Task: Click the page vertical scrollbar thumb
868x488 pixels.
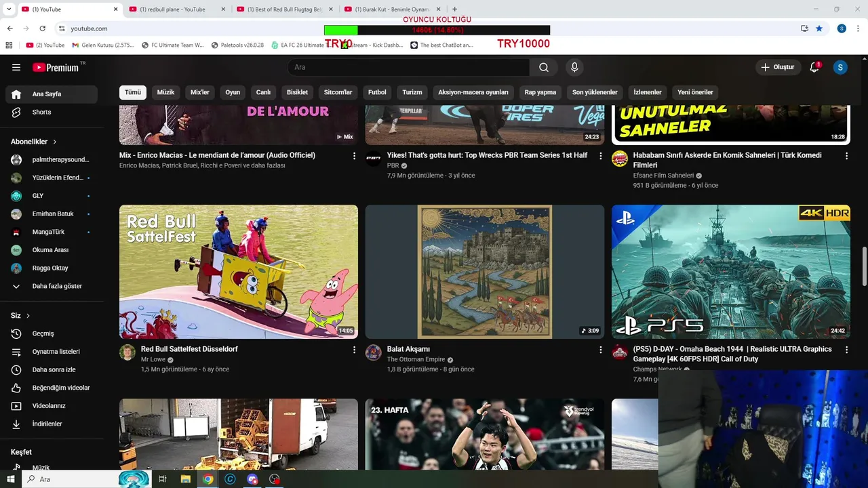Action: click(864, 266)
